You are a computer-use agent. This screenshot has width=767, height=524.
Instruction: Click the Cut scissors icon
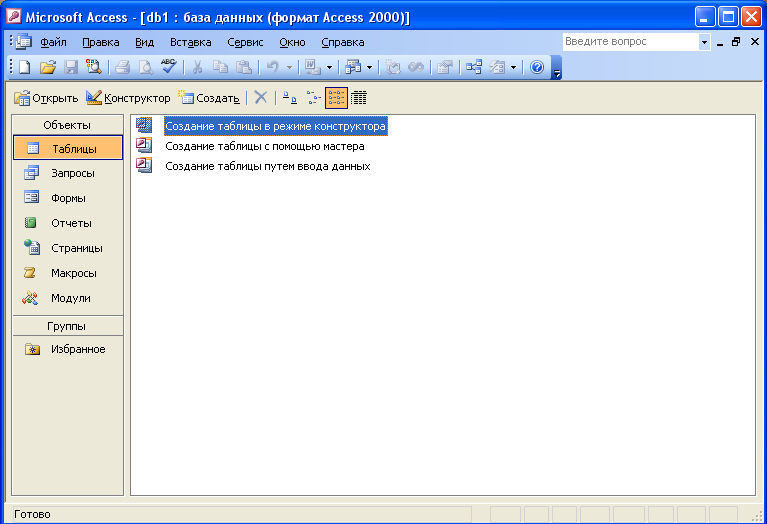(198, 67)
